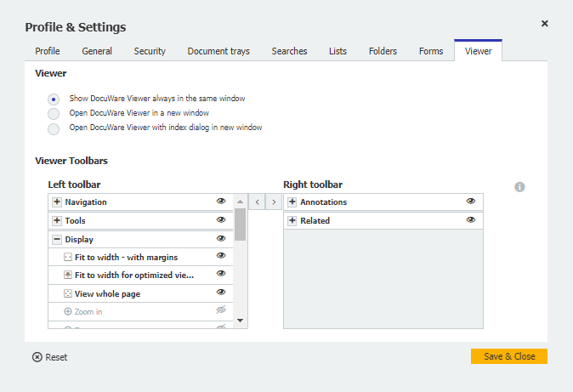Click the Fit to width with margins icon
This screenshot has height=392, width=573.
tap(68, 257)
